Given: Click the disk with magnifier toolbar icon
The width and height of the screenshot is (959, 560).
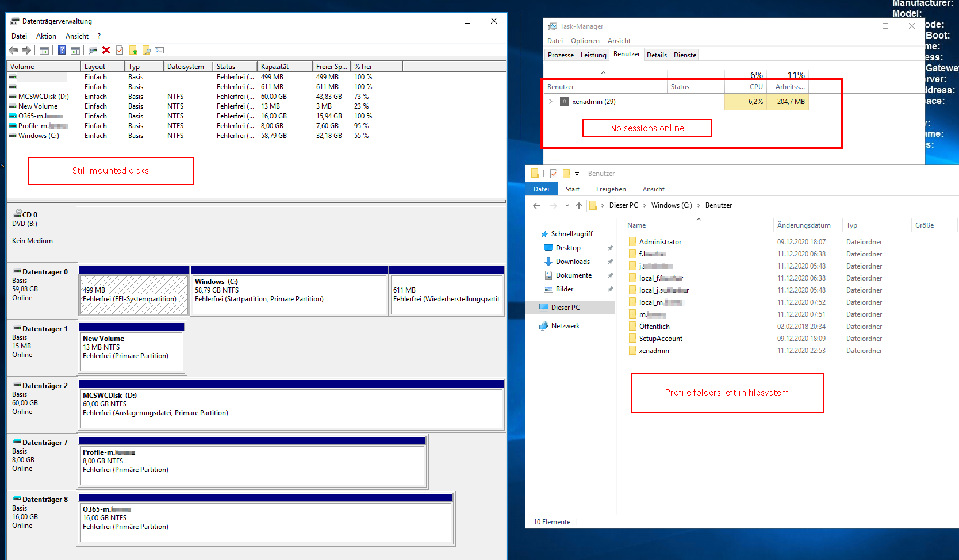Looking at the screenshot, I should coord(92,51).
